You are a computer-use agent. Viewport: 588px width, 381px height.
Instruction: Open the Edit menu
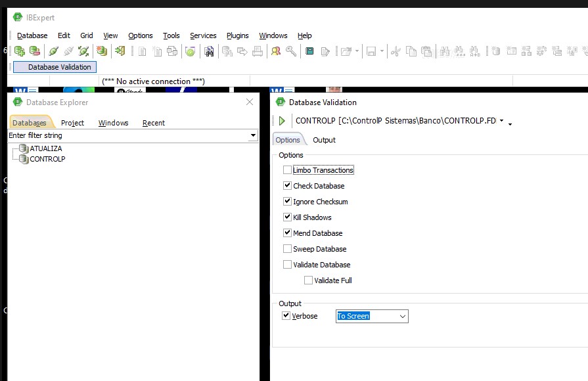point(64,35)
